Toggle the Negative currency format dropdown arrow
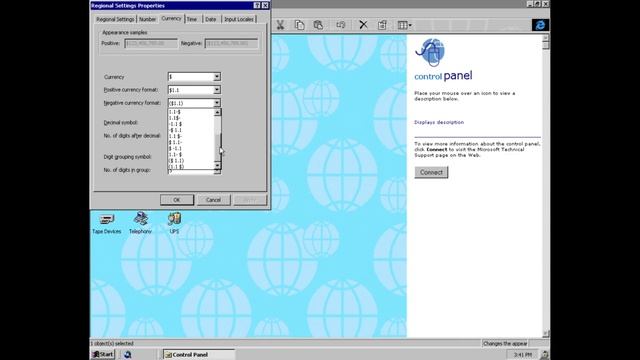 (217, 103)
